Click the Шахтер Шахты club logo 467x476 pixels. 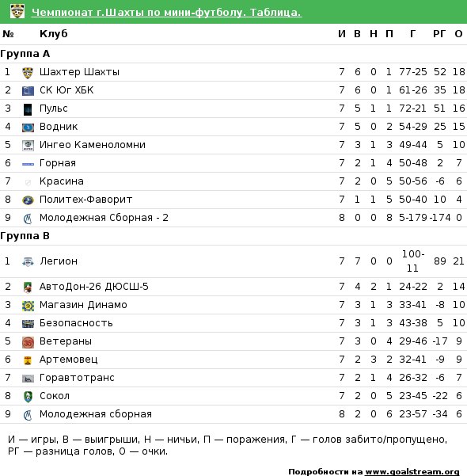click(28, 73)
